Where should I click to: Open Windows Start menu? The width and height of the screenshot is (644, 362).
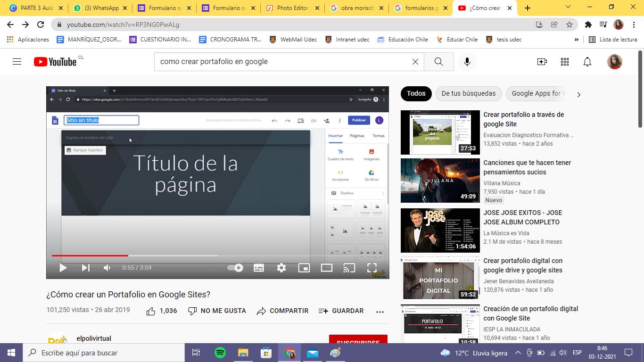(x=11, y=353)
